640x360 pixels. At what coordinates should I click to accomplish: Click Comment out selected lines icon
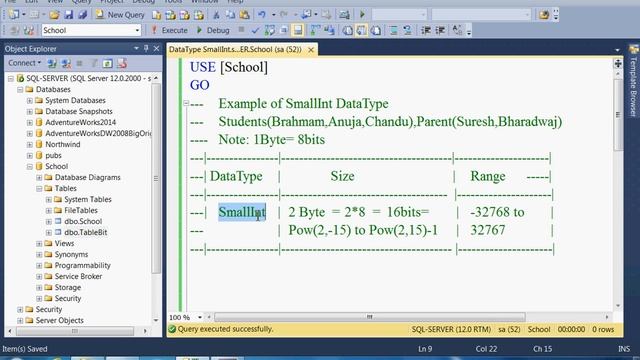[393, 30]
